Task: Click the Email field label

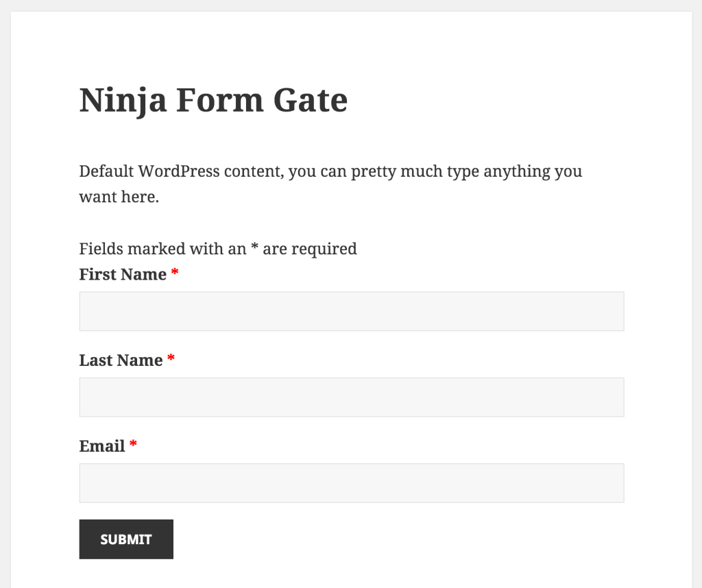Action: tap(101, 445)
